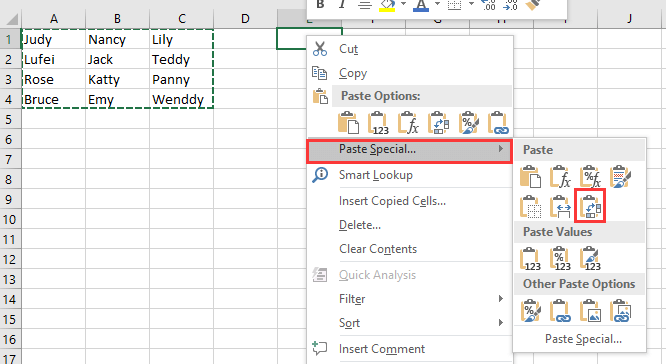The width and height of the screenshot is (666, 364).
Task: Open the fill color dropdown arrow
Action: click(404, 4)
